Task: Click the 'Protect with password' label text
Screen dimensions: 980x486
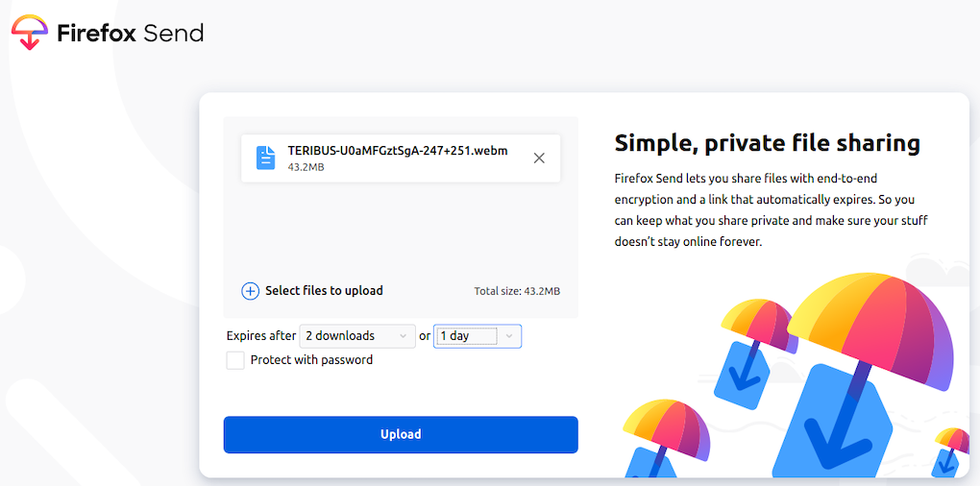Action: coord(311,360)
